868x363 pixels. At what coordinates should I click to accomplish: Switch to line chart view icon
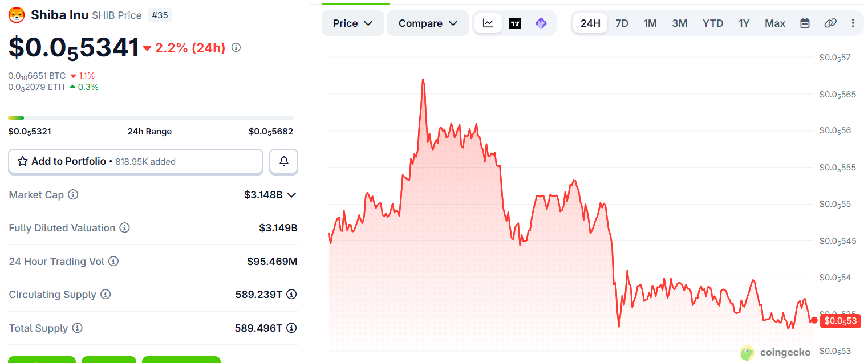click(x=488, y=23)
